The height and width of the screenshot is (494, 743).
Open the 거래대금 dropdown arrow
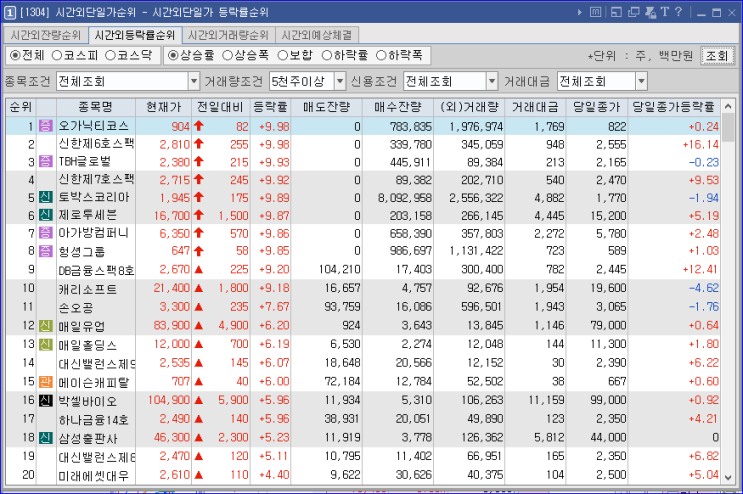(641, 81)
